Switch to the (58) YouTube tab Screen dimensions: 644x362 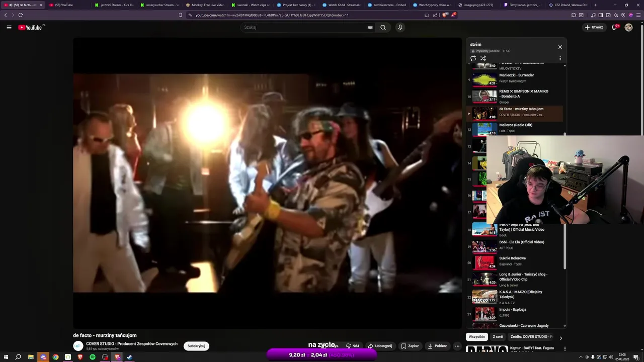click(x=67, y=5)
